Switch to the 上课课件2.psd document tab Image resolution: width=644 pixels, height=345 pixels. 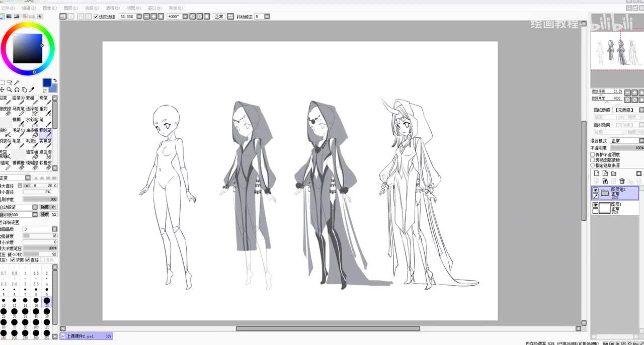tap(86, 336)
